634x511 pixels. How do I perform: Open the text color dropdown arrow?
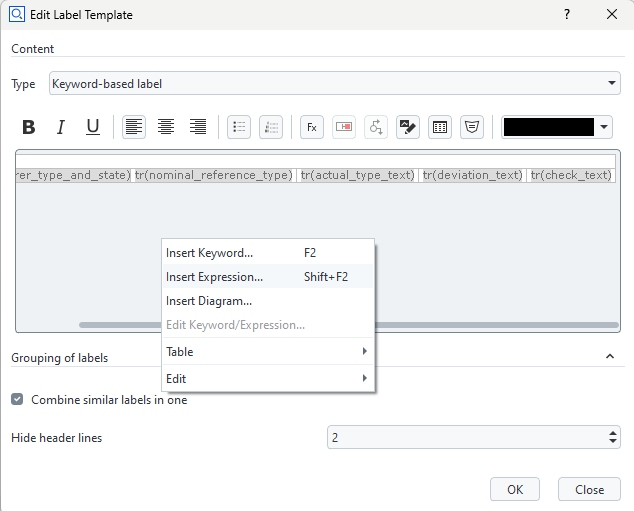pos(604,127)
